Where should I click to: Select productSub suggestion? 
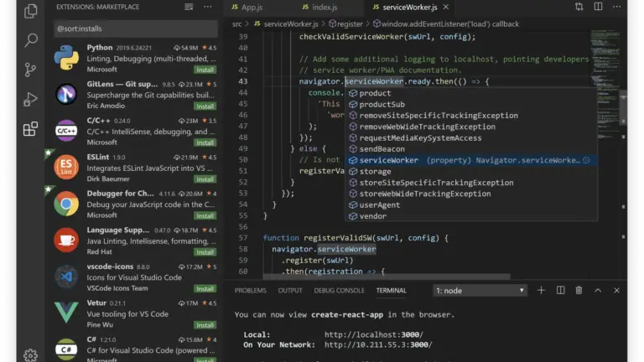(471, 104)
